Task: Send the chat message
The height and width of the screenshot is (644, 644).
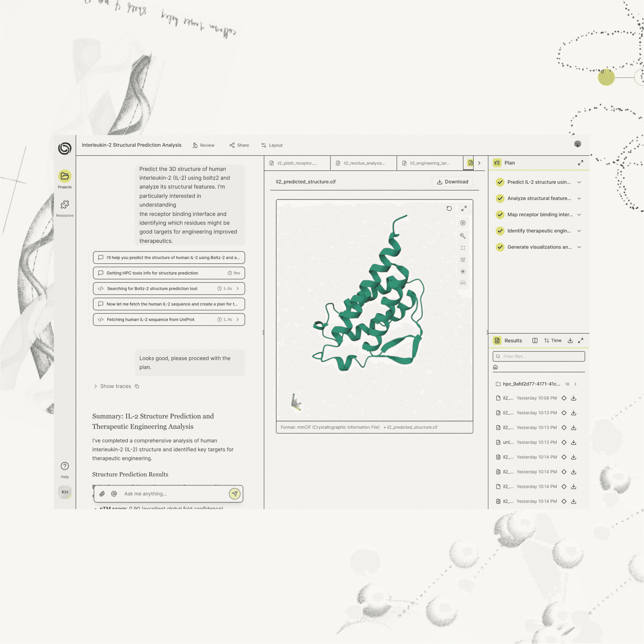Action: coord(235,494)
